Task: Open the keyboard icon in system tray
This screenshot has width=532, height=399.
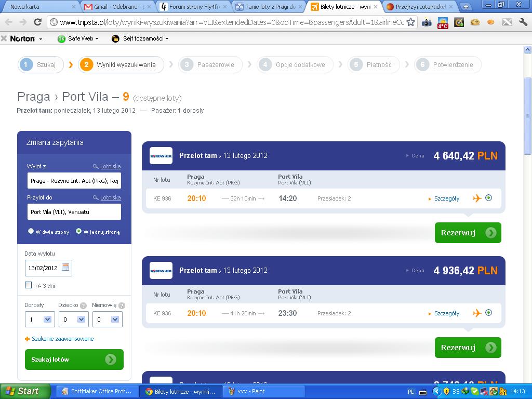Action: click(x=423, y=392)
